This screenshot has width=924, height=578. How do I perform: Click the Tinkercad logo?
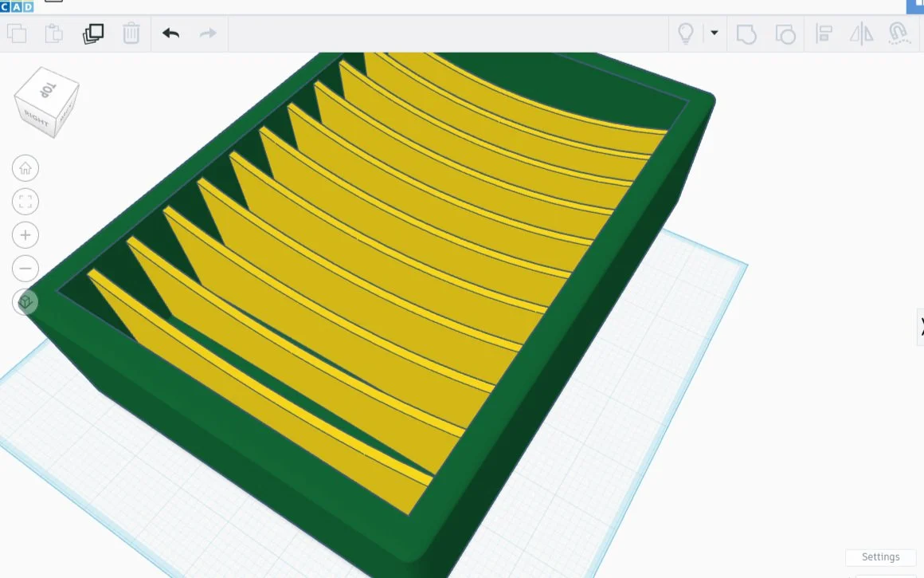coord(17,6)
